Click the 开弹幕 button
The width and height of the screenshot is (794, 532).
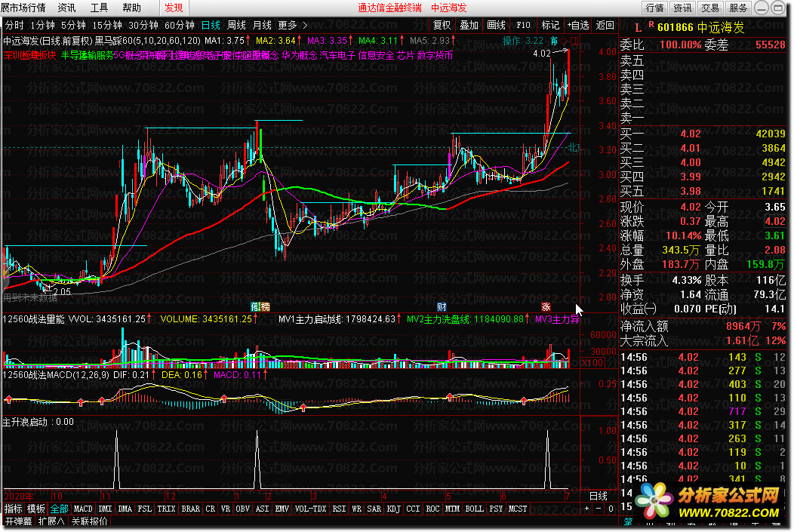[x=19, y=521]
